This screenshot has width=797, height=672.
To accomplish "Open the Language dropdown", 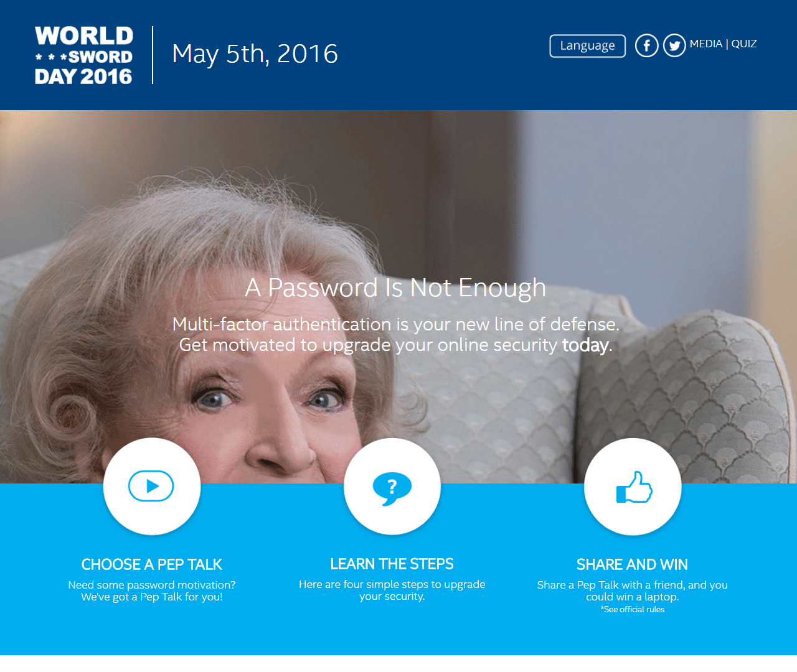I will [x=588, y=45].
